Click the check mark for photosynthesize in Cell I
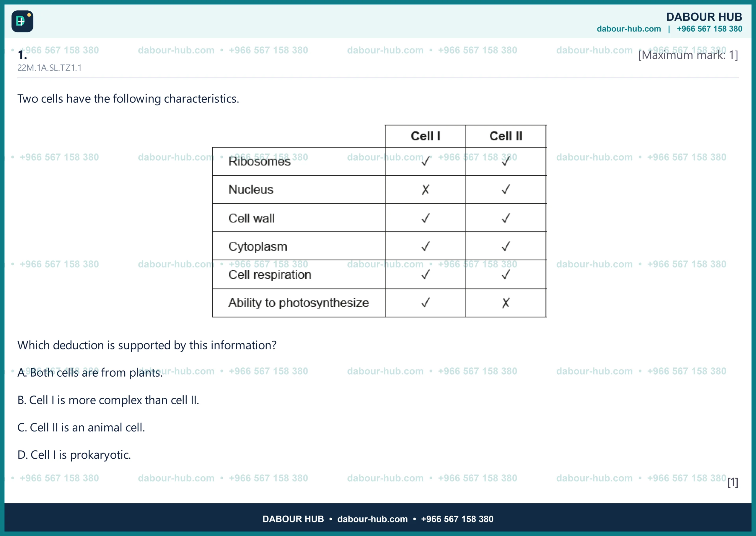 coord(426,302)
